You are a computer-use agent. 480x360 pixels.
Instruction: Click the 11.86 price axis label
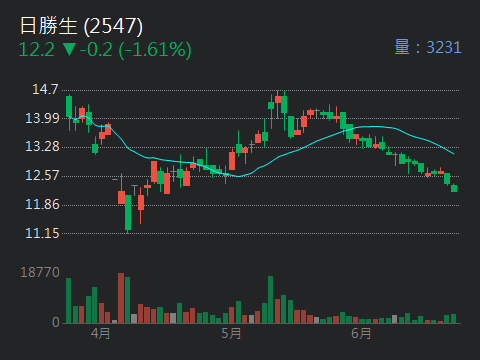[x=42, y=204]
